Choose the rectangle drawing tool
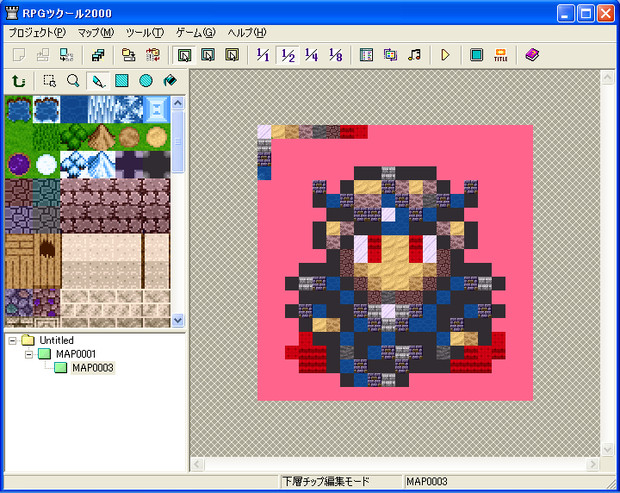The width and height of the screenshot is (620, 493). click(x=122, y=80)
